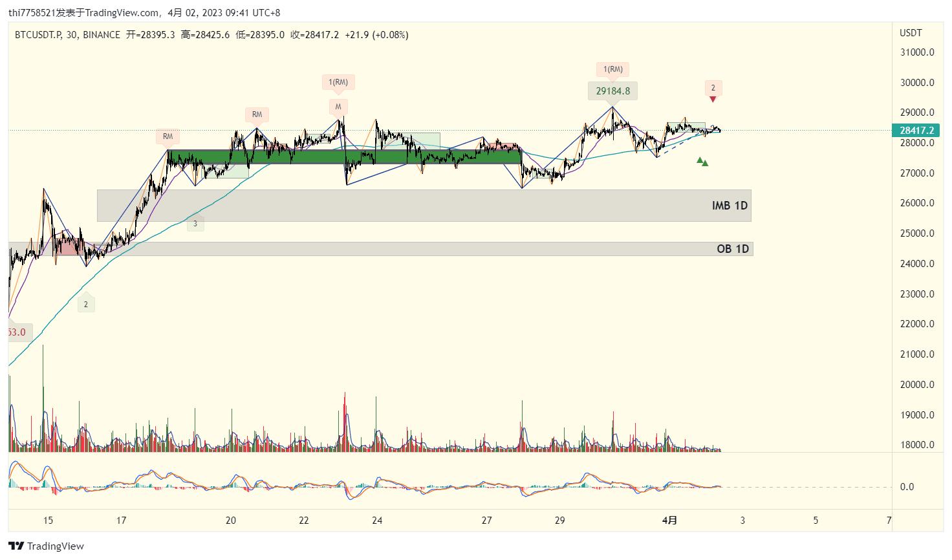Click the green wave label 3
Image resolution: width=952 pixels, height=560 pixels.
[x=195, y=224]
